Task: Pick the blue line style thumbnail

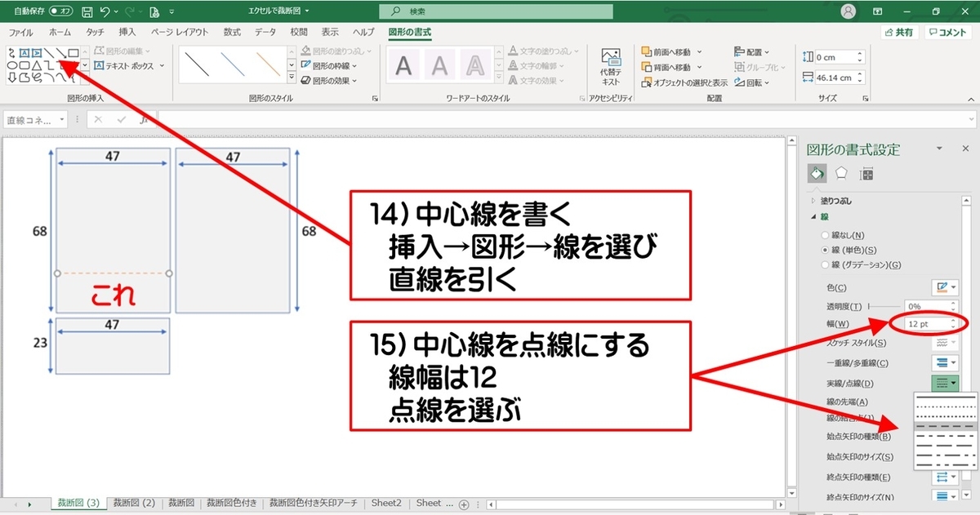Action: [x=233, y=65]
